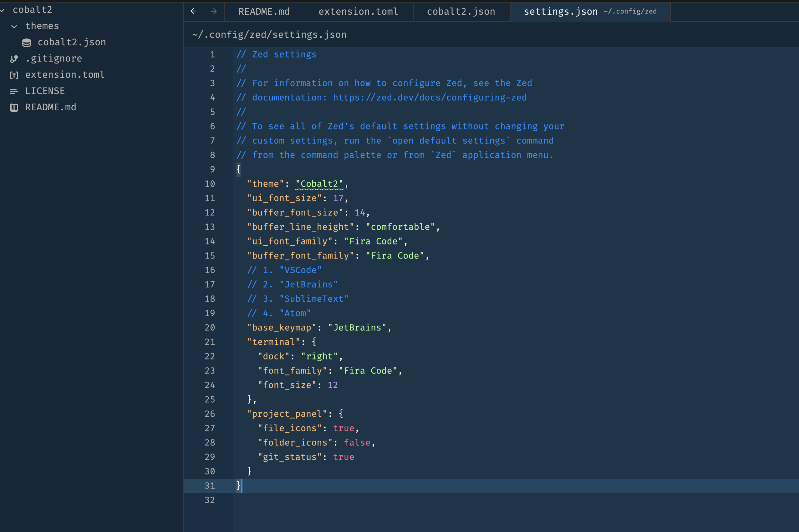The height and width of the screenshot is (532, 799).
Task: Click the database icon beside cobalt2.json
Action: pos(27,43)
